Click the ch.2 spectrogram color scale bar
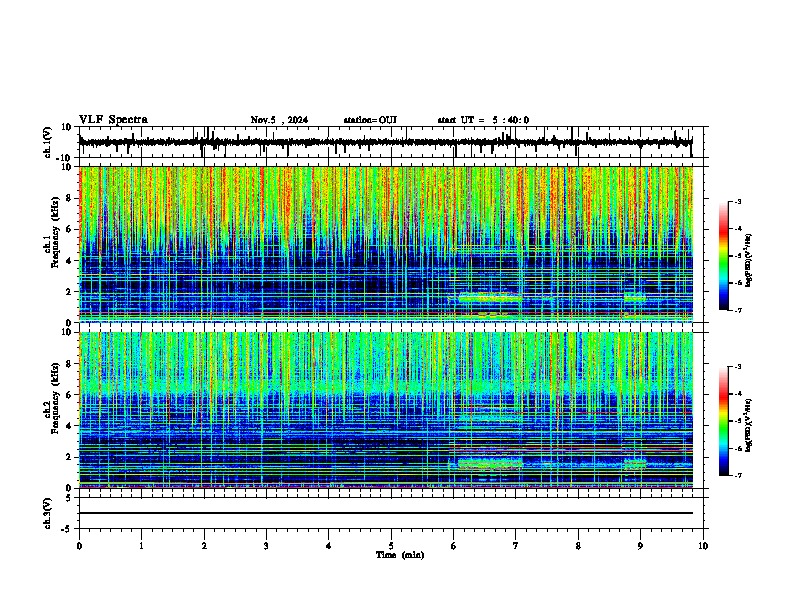This screenshot has width=792, height=612. [724, 421]
